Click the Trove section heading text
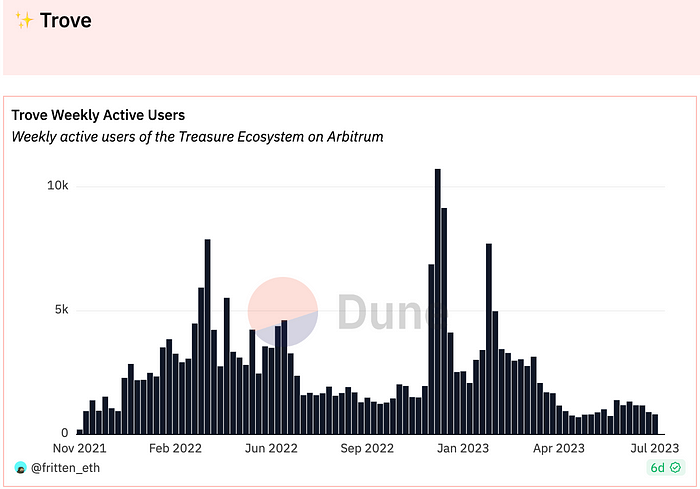This screenshot has height=489, width=700. point(66,20)
